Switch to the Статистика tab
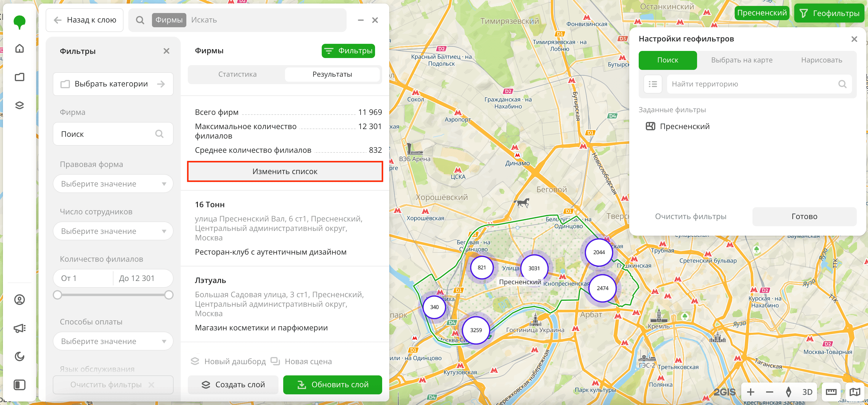 pos(238,74)
